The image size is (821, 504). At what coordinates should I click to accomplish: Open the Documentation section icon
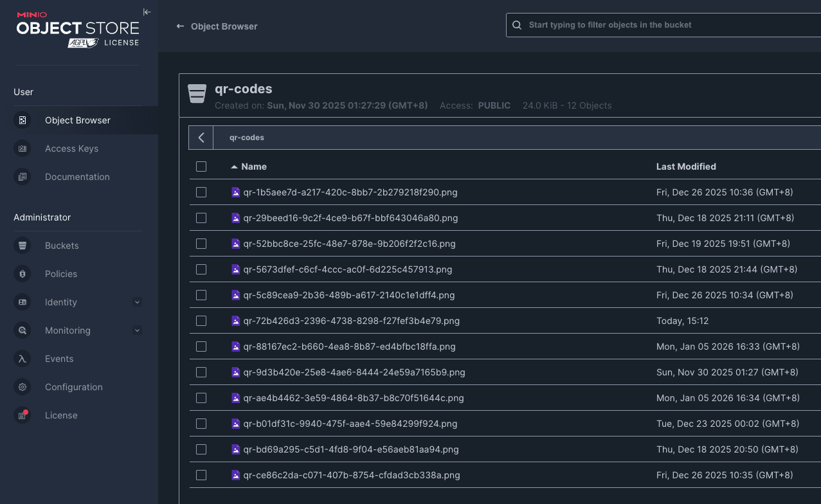click(x=23, y=177)
